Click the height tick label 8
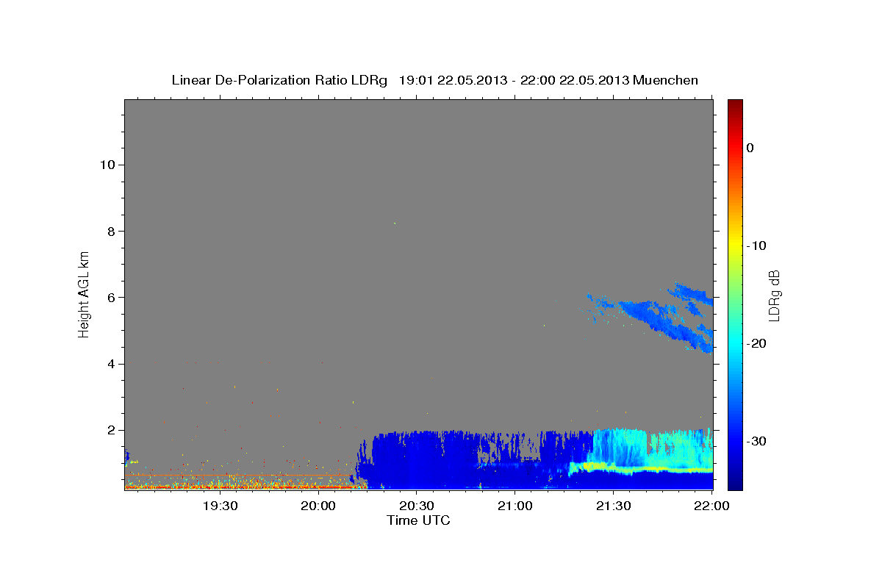This screenshot has height=588, width=882. coord(110,231)
